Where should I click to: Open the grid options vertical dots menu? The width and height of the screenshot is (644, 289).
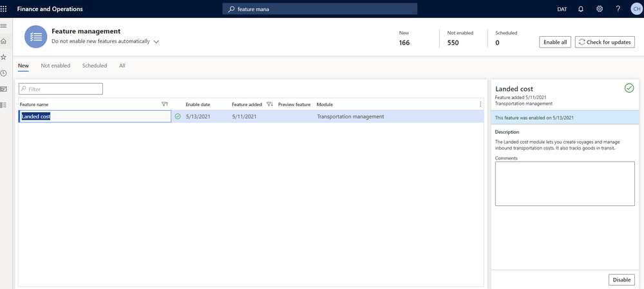click(x=480, y=104)
